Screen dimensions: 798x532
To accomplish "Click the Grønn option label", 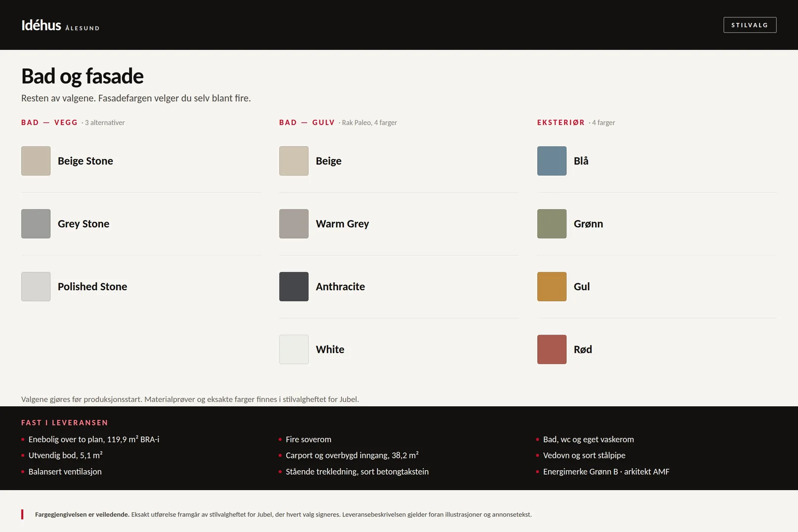I will point(589,224).
